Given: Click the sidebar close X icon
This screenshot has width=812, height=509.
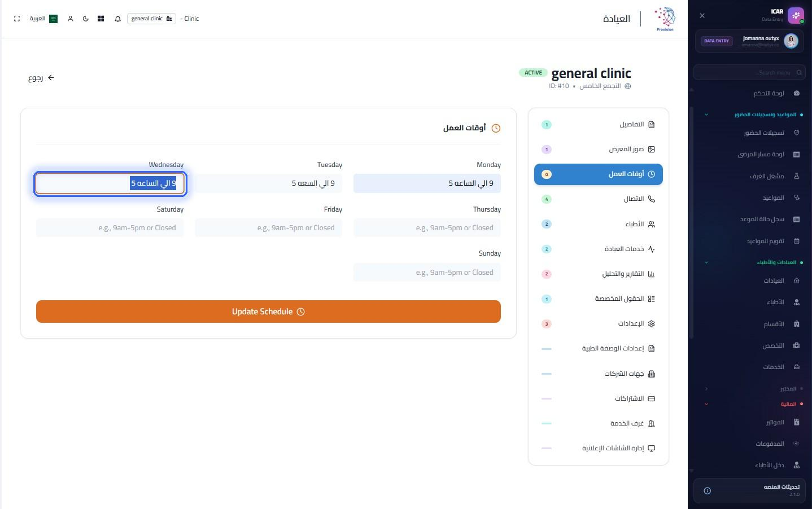Looking at the screenshot, I should pyautogui.click(x=702, y=16).
